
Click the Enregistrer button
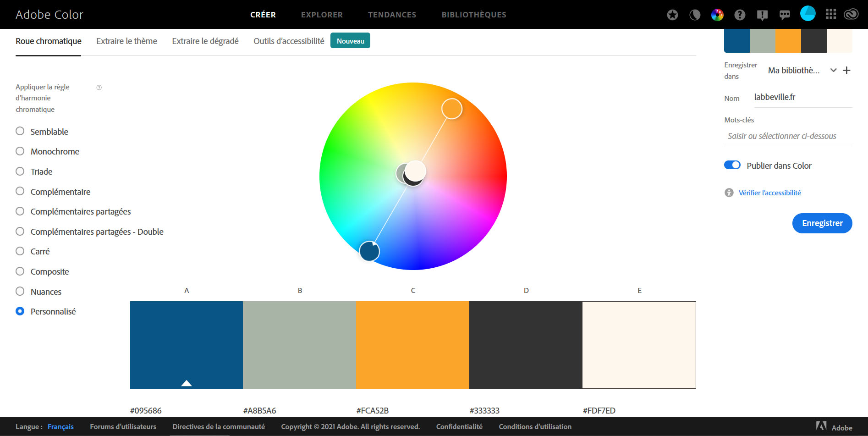coord(822,223)
